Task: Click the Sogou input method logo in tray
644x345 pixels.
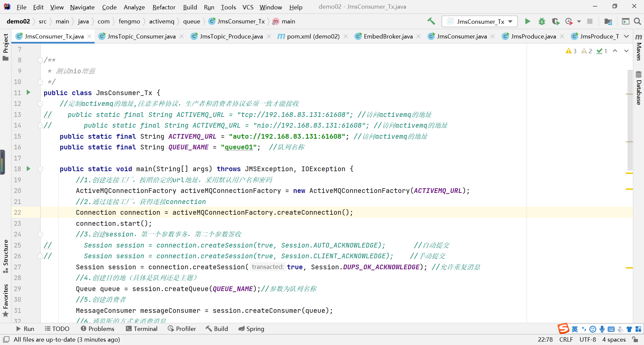Action: 563,329
